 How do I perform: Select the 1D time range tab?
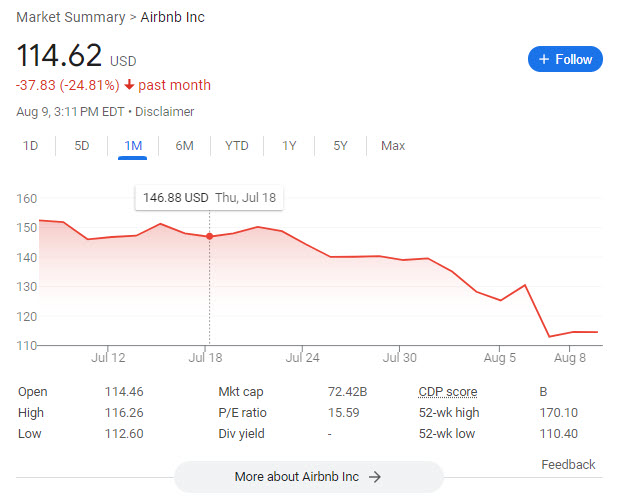pyautogui.click(x=31, y=146)
